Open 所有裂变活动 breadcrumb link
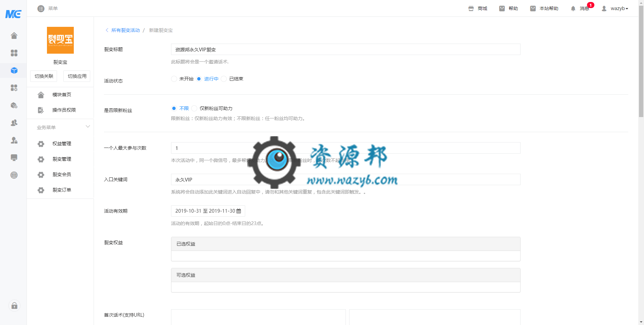Viewport: 644px width, 325px height. coord(125,30)
